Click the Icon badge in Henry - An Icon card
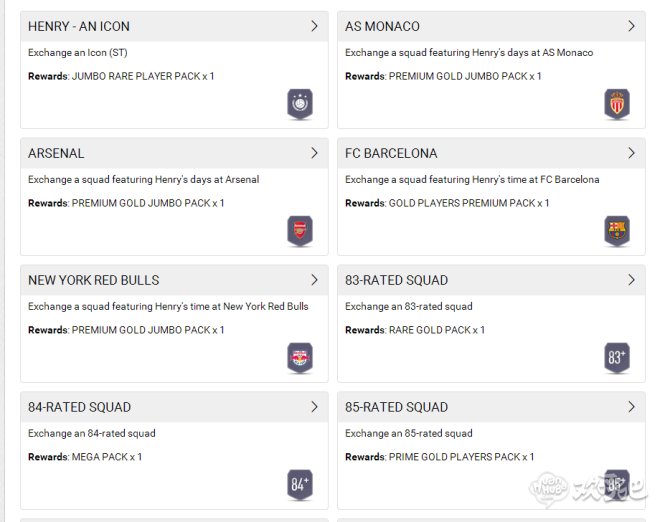Screen dimensions: 660x522 [300, 103]
